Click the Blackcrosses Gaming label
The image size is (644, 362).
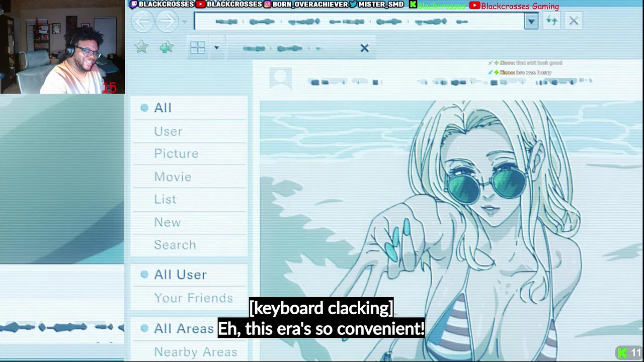coord(520,6)
